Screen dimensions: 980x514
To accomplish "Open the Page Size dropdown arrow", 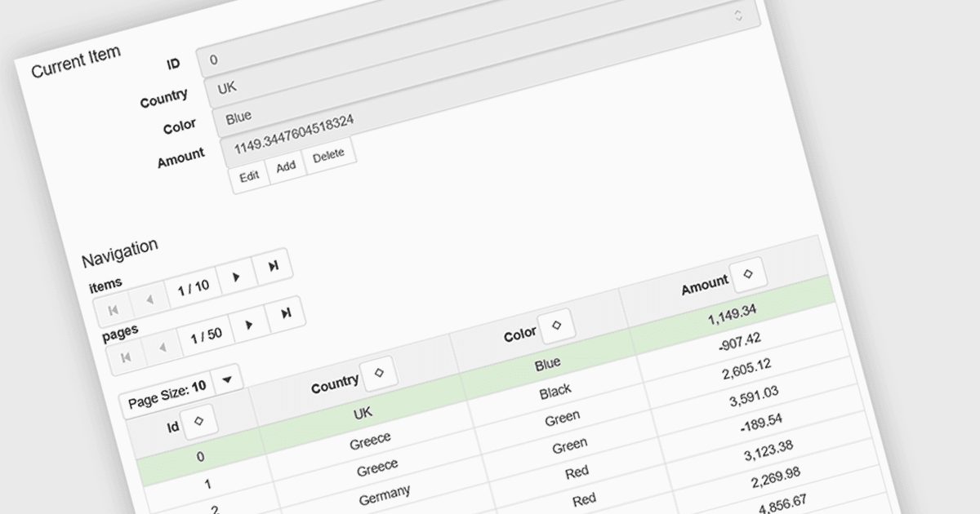I will coord(227,379).
